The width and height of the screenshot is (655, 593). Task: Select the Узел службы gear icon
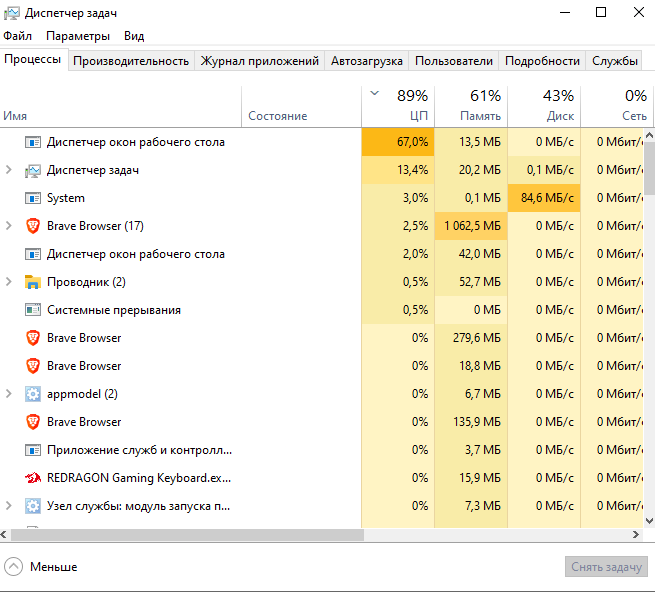(x=33, y=506)
